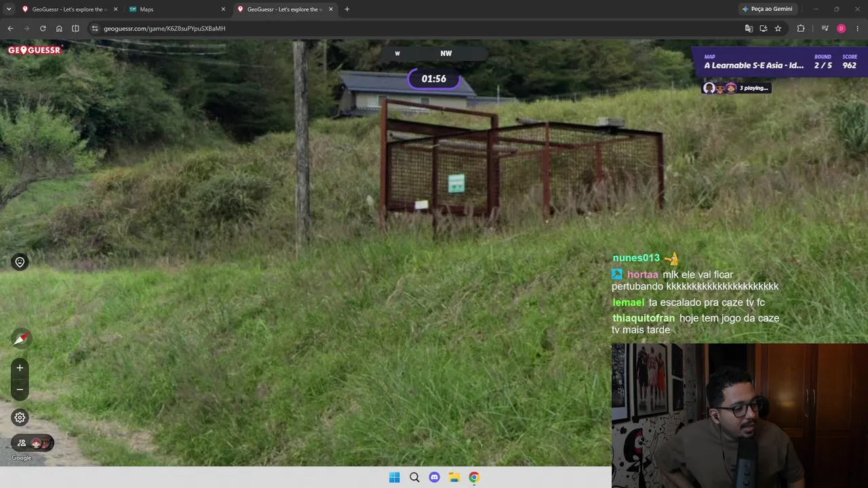Close the Maps tab
The height and width of the screenshot is (488, 868).
[223, 9]
